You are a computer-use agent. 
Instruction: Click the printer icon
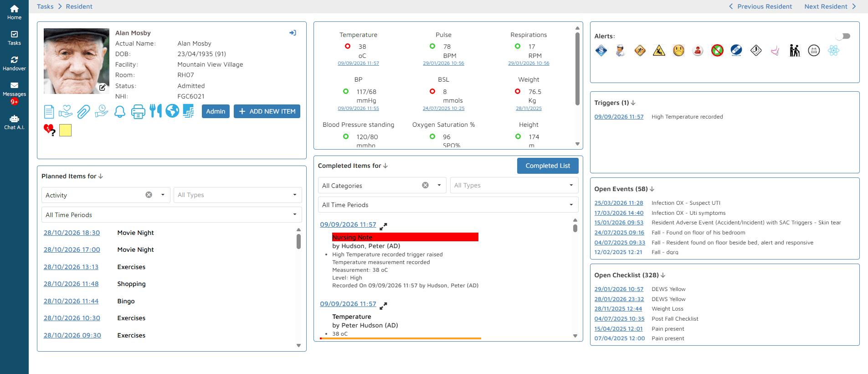click(138, 111)
